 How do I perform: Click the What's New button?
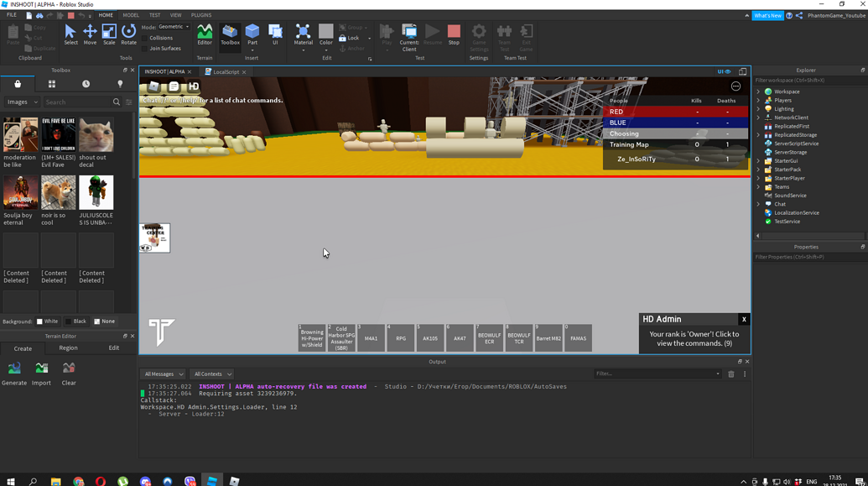[x=767, y=14]
